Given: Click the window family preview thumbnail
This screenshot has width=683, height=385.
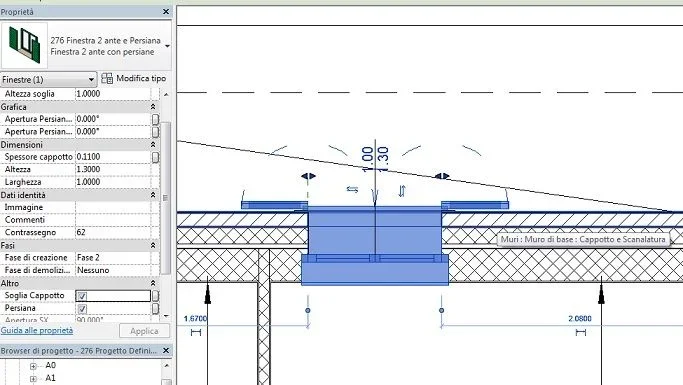Looking at the screenshot, I should (x=24, y=46).
